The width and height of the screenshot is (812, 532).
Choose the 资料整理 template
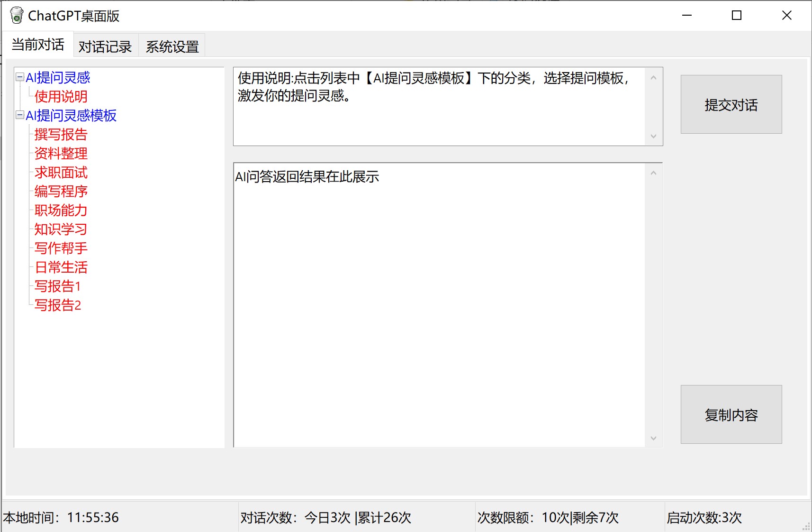61,153
